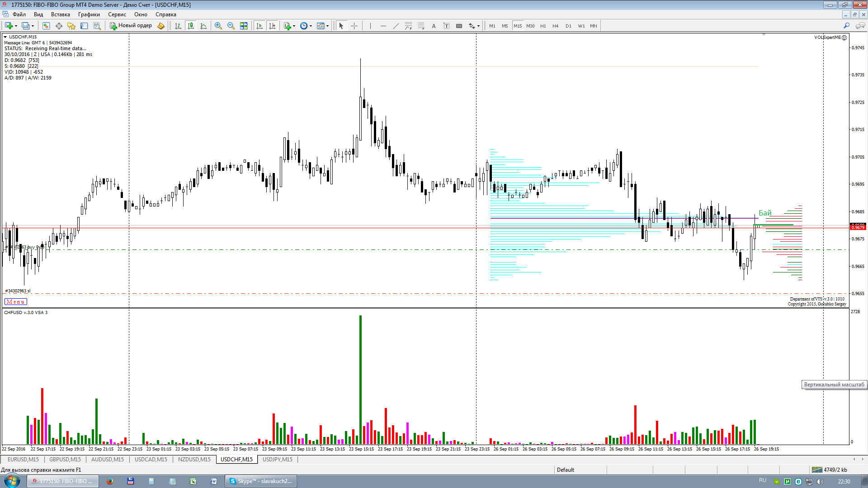Switch timeframe to H1
The image size is (868, 488).
point(543,26)
